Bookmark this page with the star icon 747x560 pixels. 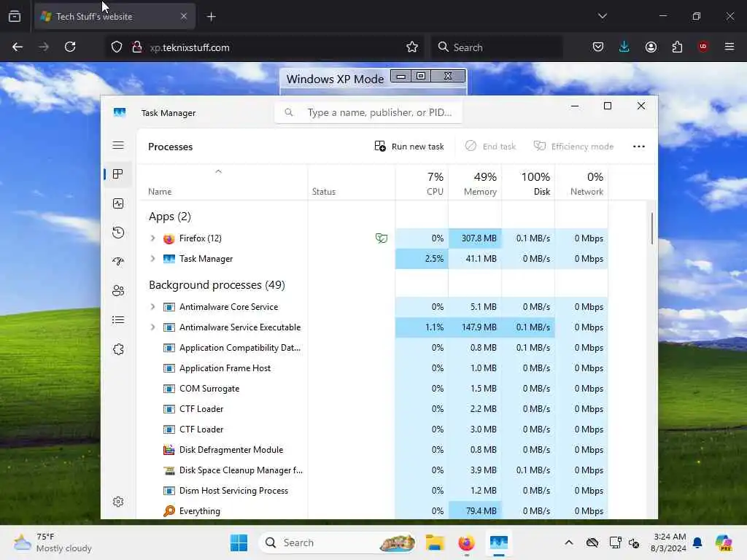tap(412, 47)
